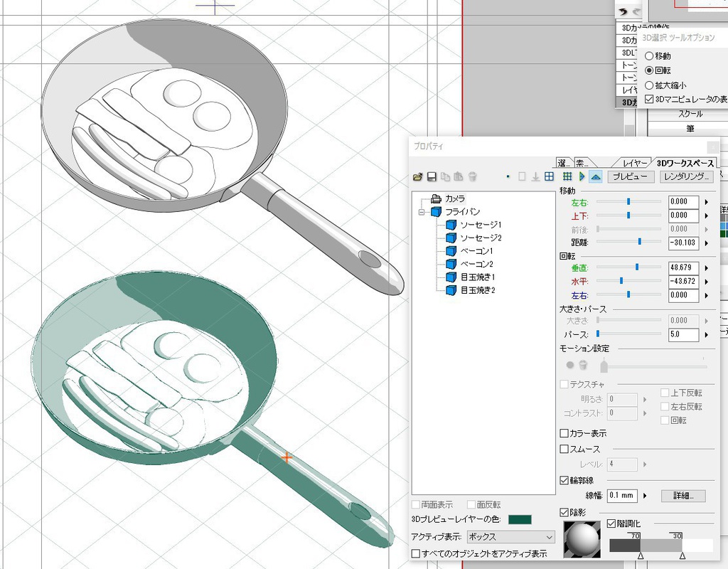Click the paste clipboard icon

(459, 176)
